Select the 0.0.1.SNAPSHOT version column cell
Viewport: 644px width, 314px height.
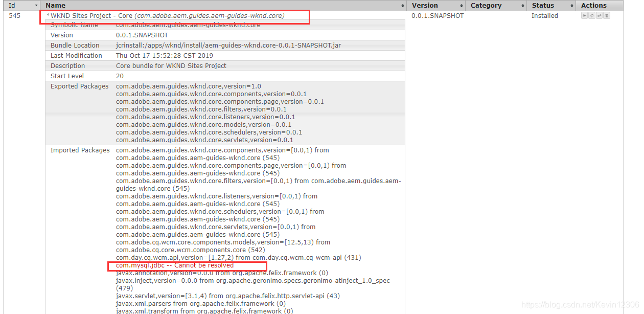[438, 16]
